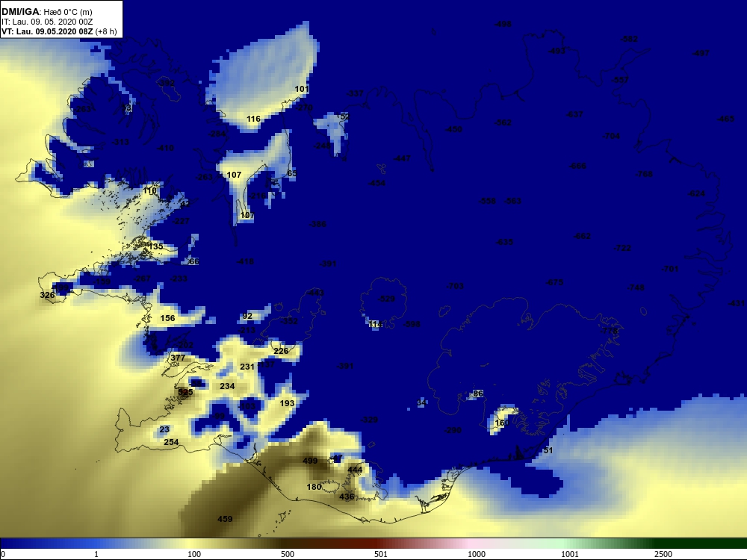Click the map value '-635'
Image resolution: width=747 pixels, height=560 pixels.
click(x=504, y=242)
